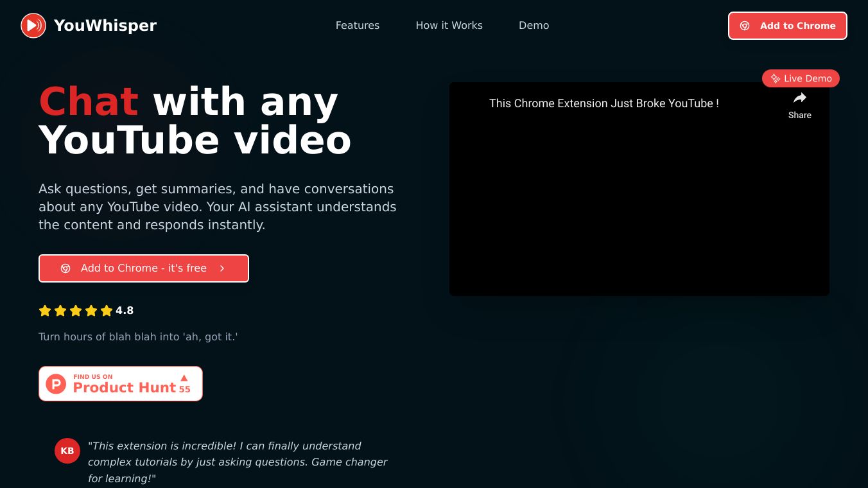This screenshot has width=868, height=488.
Task: Click the sparkle icon in Live Demo badge
Action: click(776, 78)
